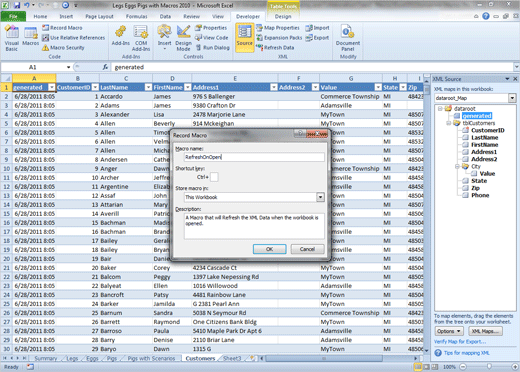This screenshot has height=372, width=520.
Task: Click Export XML
Action: 317,38
